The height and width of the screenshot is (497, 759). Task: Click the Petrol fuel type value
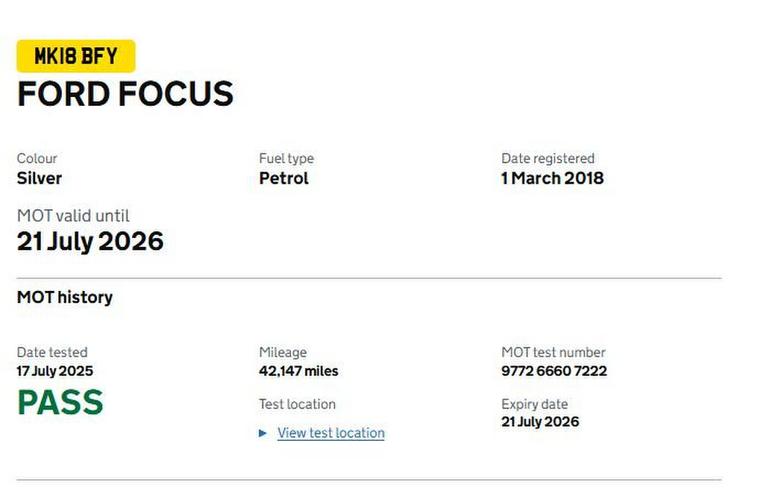283,179
